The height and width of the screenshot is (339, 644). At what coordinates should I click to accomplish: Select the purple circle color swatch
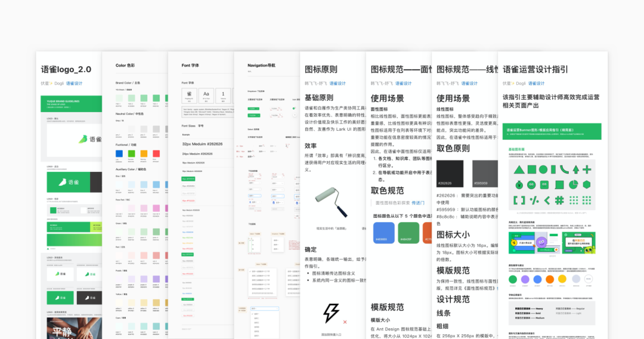coord(525,279)
